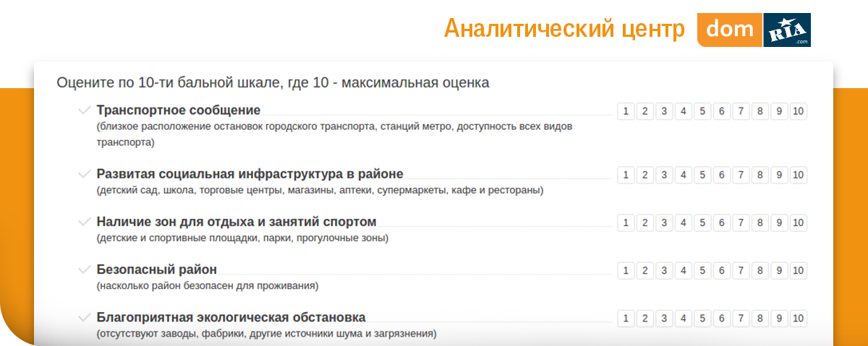Click checkmark beside Развитая социальная инфраструктура
This screenshot has width=868, height=346.
(x=84, y=174)
